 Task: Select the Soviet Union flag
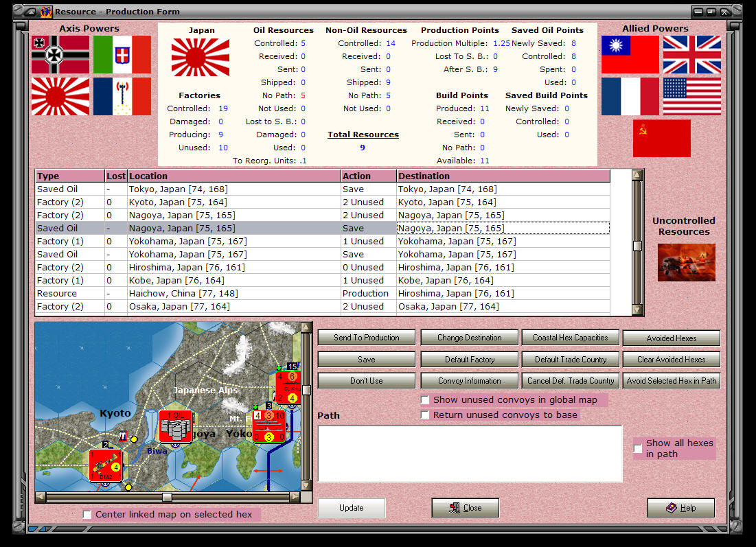(x=661, y=138)
